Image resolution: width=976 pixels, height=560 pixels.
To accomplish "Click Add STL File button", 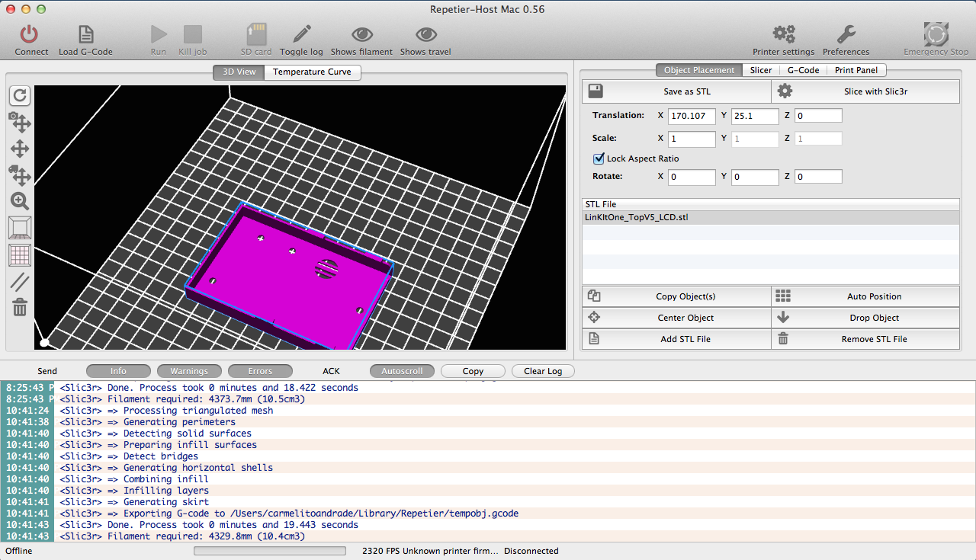I will pyautogui.click(x=676, y=339).
